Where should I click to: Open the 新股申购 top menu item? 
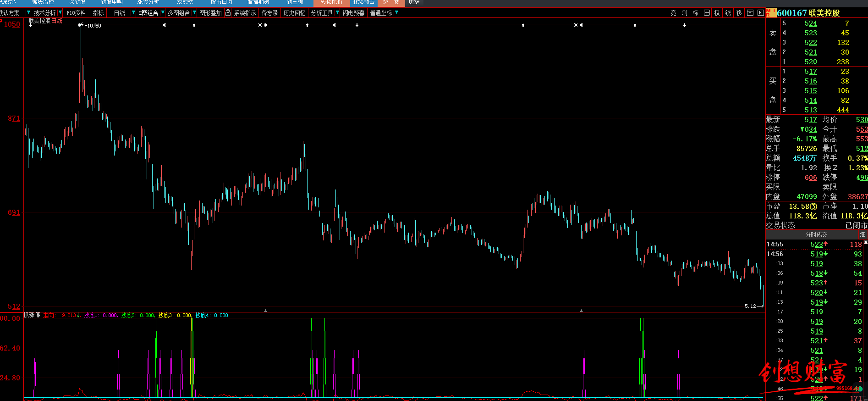(112, 2)
